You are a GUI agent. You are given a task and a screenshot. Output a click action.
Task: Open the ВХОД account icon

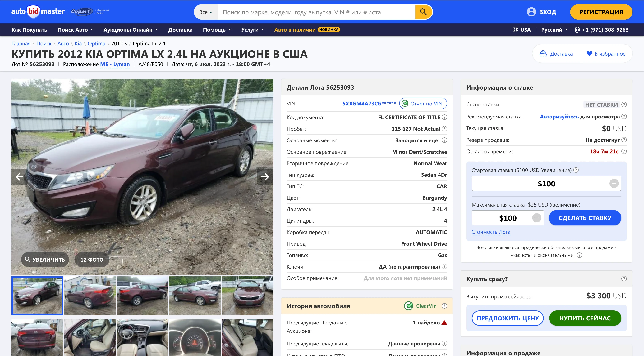pos(531,12)
